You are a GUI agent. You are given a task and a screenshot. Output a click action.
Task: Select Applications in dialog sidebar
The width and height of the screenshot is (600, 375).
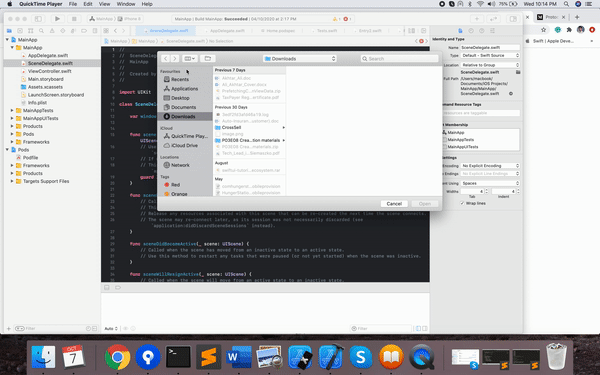point(184,89)
